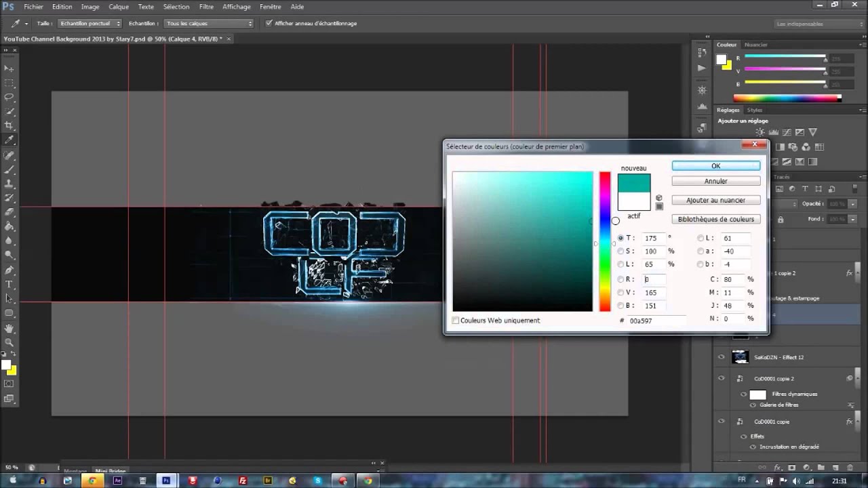The width and height of the screenshot is (868, 488).
Task: Click OK in the color picker
Action: tap(716, 166)
